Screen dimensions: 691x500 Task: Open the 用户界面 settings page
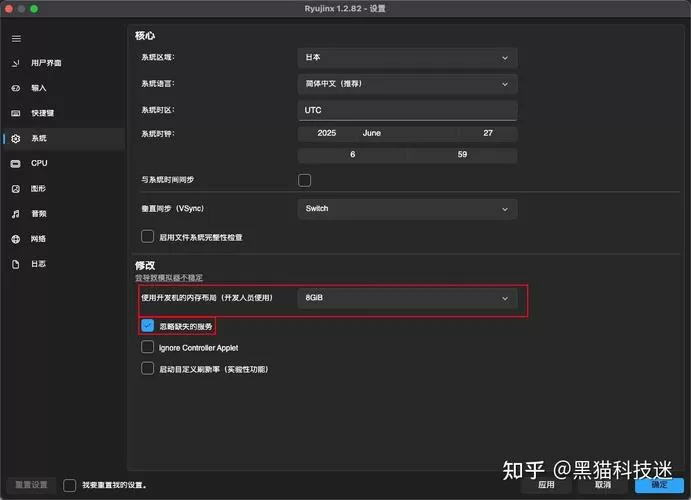point(64,63)
